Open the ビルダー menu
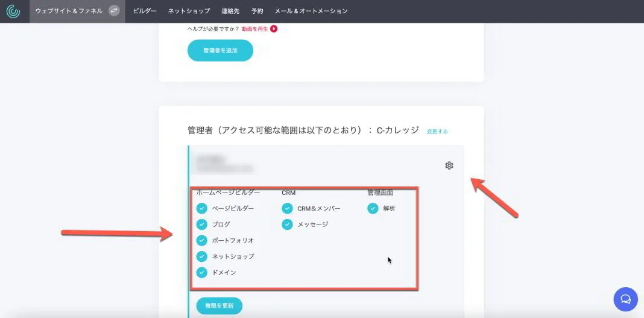 click(145, 11)
